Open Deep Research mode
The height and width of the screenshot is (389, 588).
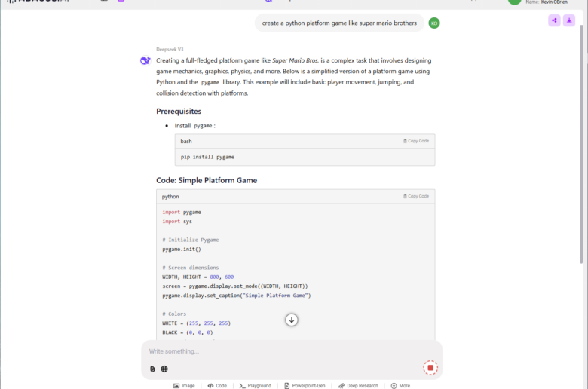tap(358, 386)
